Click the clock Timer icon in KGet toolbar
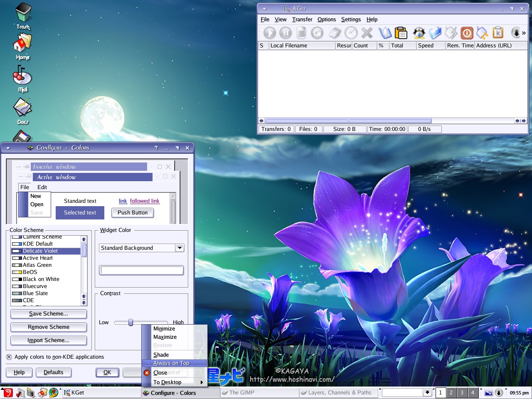Image resolution: width=532 pixels, height=399 pixels. tap(351, 33)
